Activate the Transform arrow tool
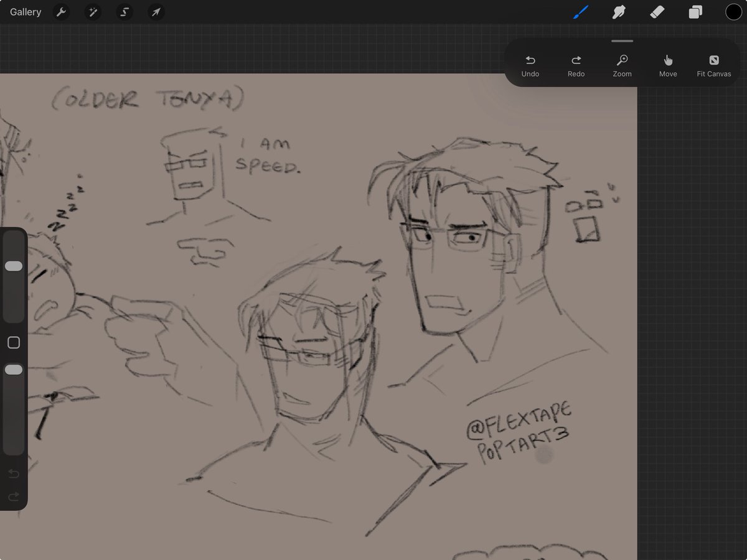Screen dimensions: 747x560 click(156, 12)
